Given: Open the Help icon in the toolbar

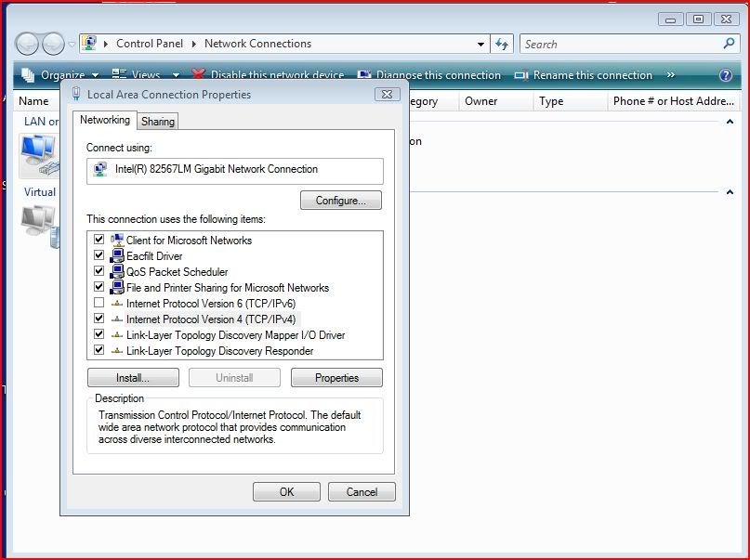Looking at the screenshot, I should (726, 75).
